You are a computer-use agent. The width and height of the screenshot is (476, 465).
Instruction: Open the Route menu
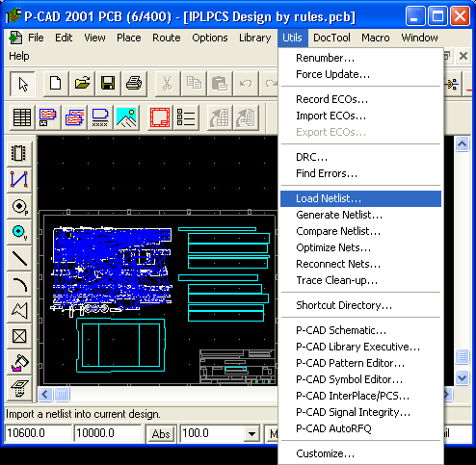click(167, 38)
